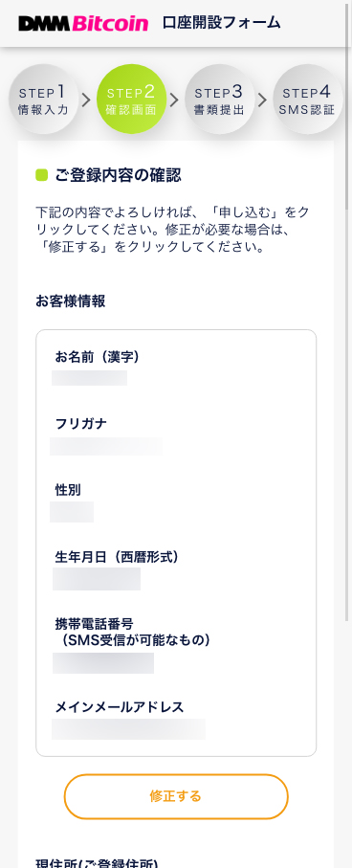This screenshot has height=868, width=352.
Task: Click the 口座開設フォーム header title
Action: click(x=221, y=23)
